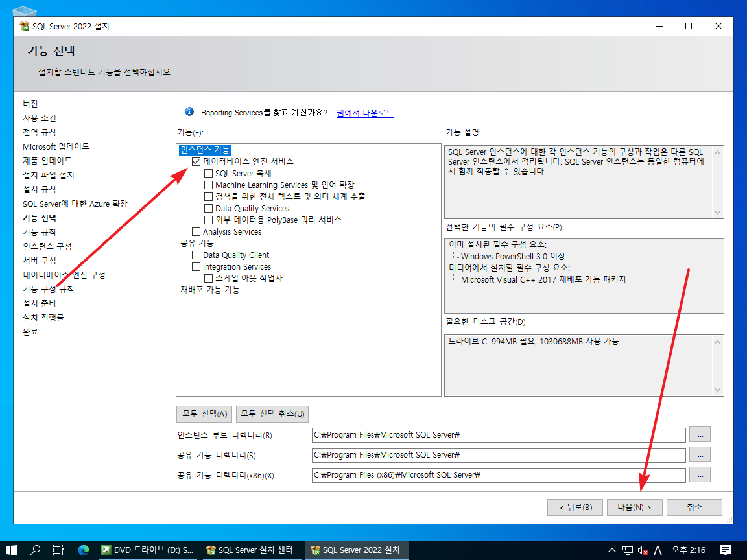Image resolution: width=747 pixels, height=560 pixels.
Task: Click 인스턴스 루트 디렉터리 path field
Action: click(499, 435)
